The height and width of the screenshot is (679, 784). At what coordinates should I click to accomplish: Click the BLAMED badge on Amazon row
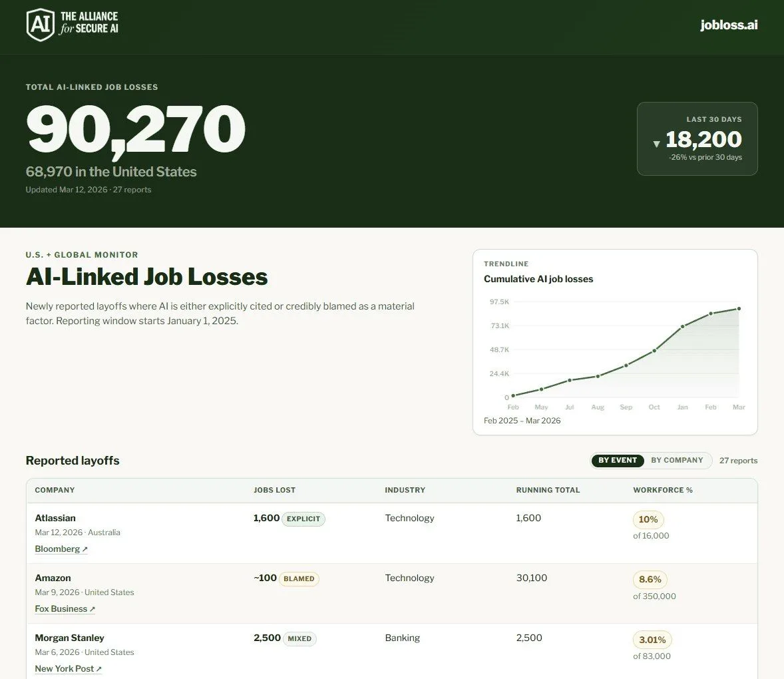(299, 579)
